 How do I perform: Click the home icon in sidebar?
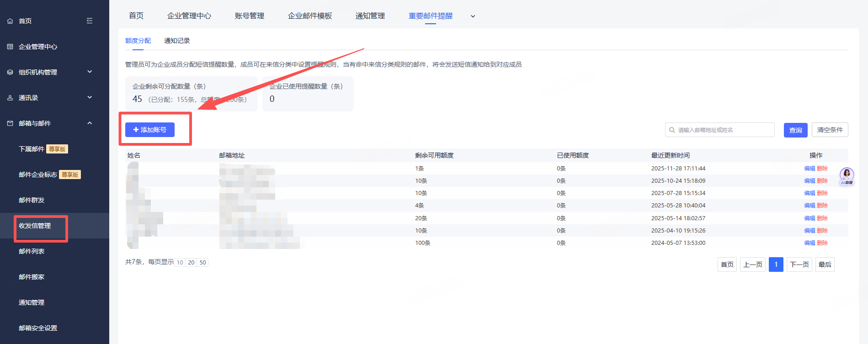(10, 21)
